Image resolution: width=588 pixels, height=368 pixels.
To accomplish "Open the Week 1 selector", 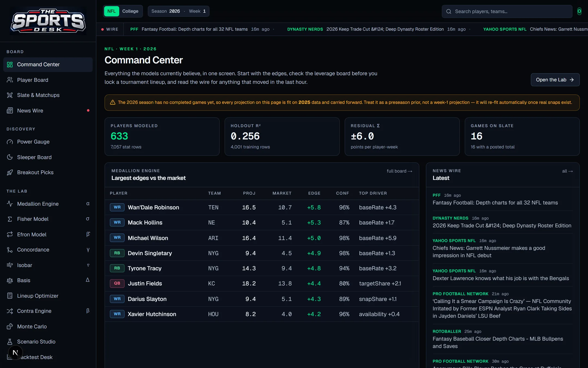I will [x=197, y=11].
